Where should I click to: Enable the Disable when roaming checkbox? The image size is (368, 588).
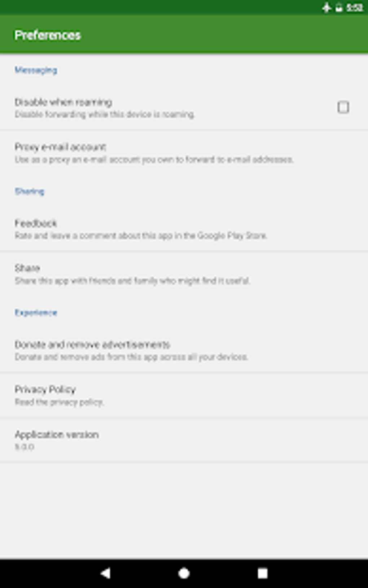point(343,107)
